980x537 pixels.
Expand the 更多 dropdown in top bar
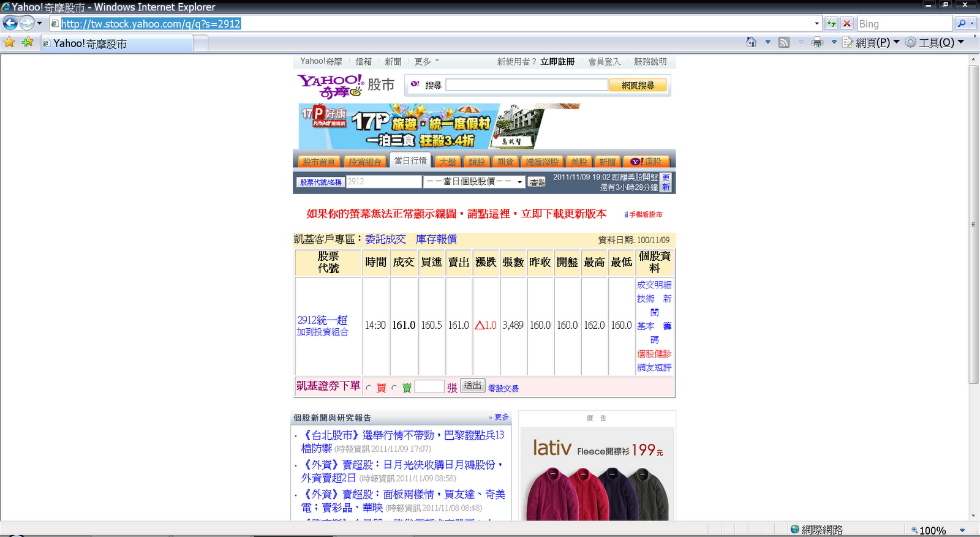(426, 62)
